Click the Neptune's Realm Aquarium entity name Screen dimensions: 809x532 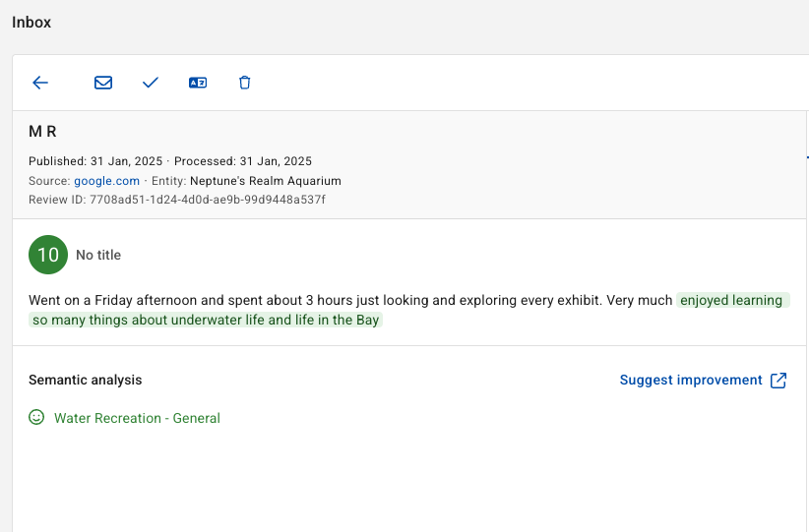coord(266,181)
